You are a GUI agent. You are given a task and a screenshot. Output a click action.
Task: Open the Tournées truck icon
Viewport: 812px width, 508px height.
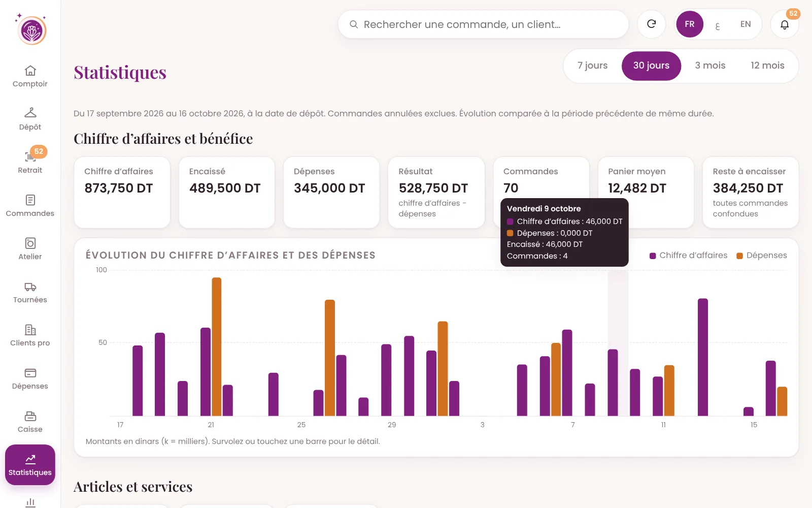[30, 287]
